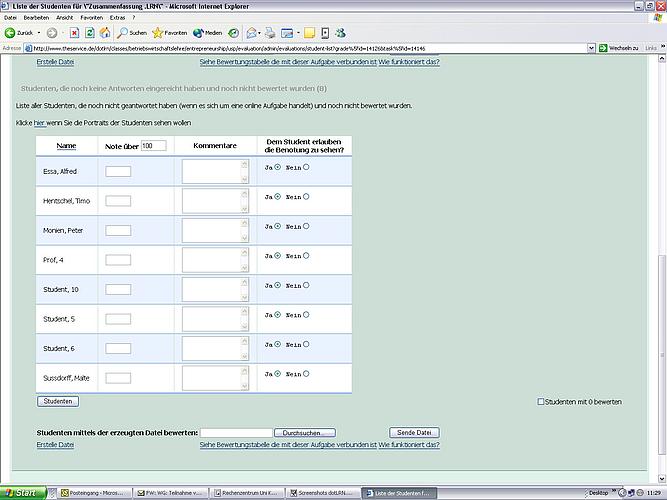
Task: Select Nein for Hentschel, Timo
Action: click(x=306, y=197)
